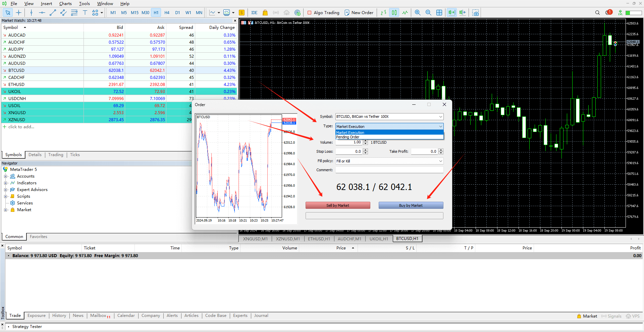Click the Volume input field
Screen dimensions: 644x332
click(x=349, y=142)
